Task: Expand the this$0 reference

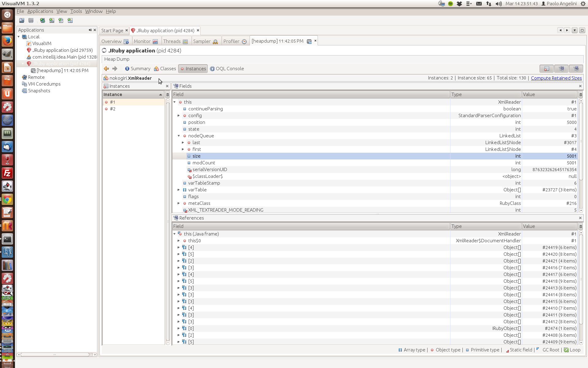Action: (179, 241)
